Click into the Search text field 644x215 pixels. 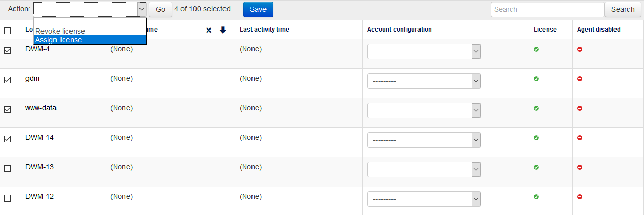click(x=547, y=9)
